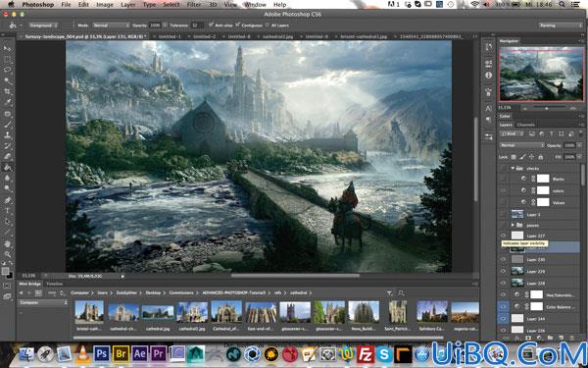The width and height of the screenshot is (588, 368).
Task: Select the Rectangular Marquee tool
Action: click(x=7, y=59)
